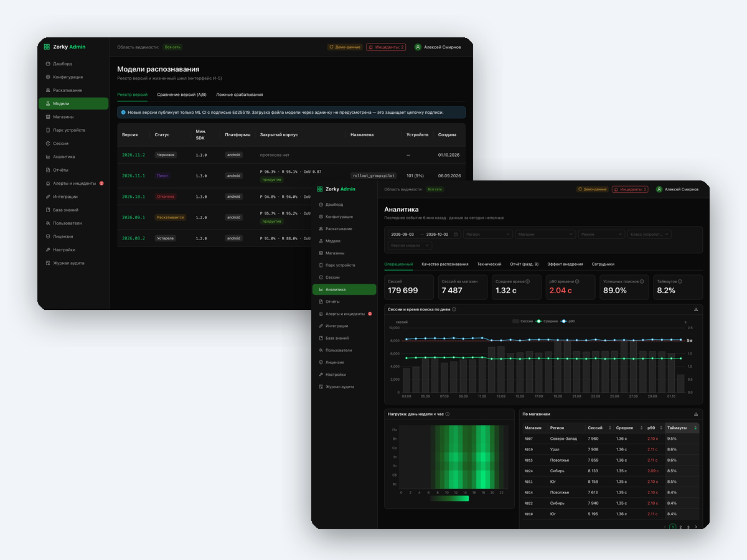Toggle p90 series in chart legend
The height and width of the screenshot is (560, 747).
point(568,321)
